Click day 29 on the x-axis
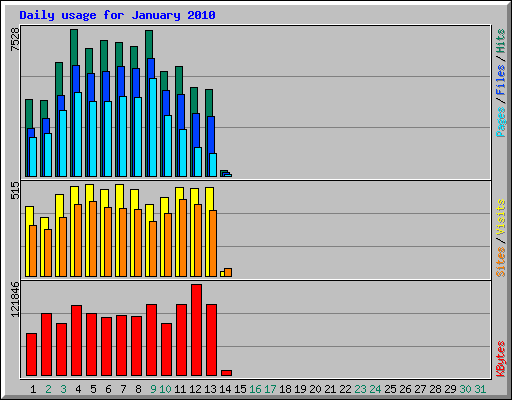Image resolution: width=512 pixels, height=400 pixels. pos(450,389)
